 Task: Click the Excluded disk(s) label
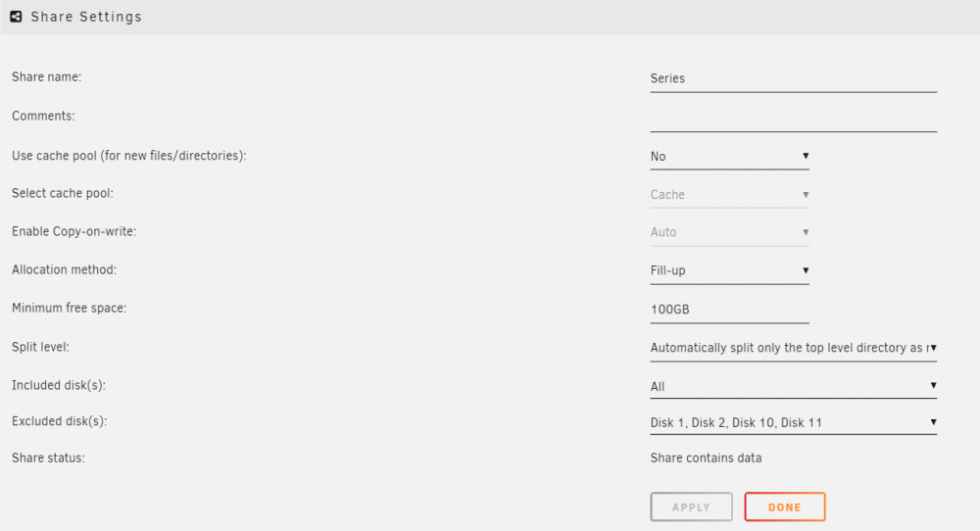[60, 421]
